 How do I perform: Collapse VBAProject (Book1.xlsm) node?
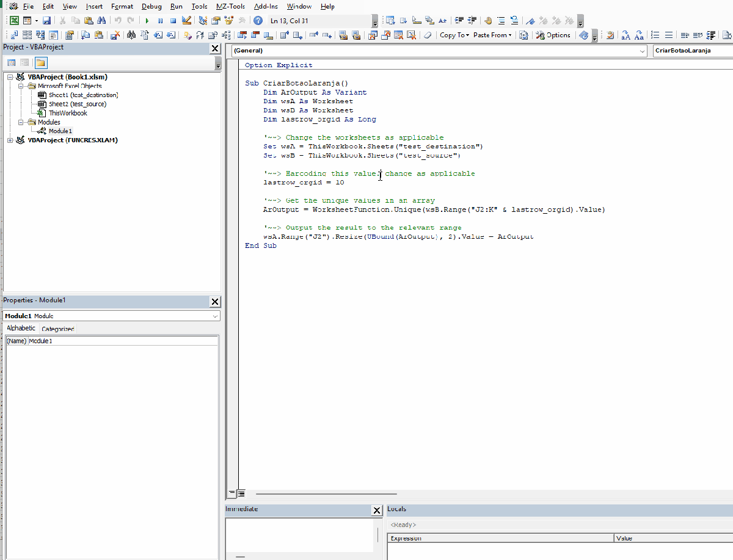tap(10, 77)
